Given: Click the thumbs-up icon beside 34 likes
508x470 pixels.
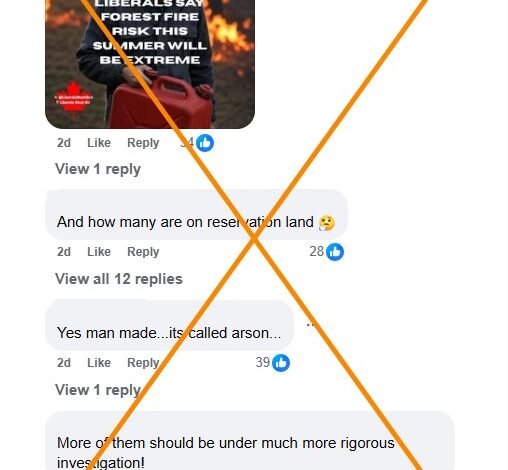Looking at the screenshot, I should 205,143.
